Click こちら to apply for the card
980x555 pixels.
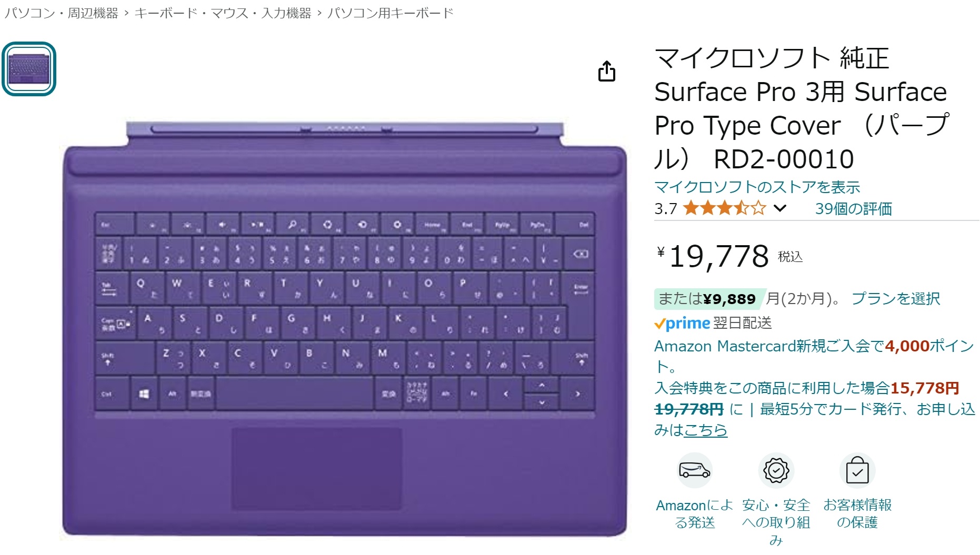706,429
